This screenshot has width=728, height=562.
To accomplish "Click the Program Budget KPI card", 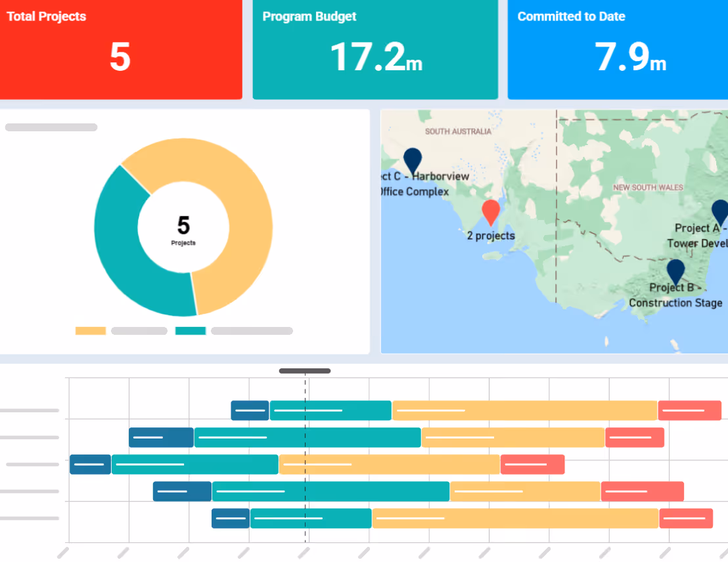I will [x=375, y=49].
